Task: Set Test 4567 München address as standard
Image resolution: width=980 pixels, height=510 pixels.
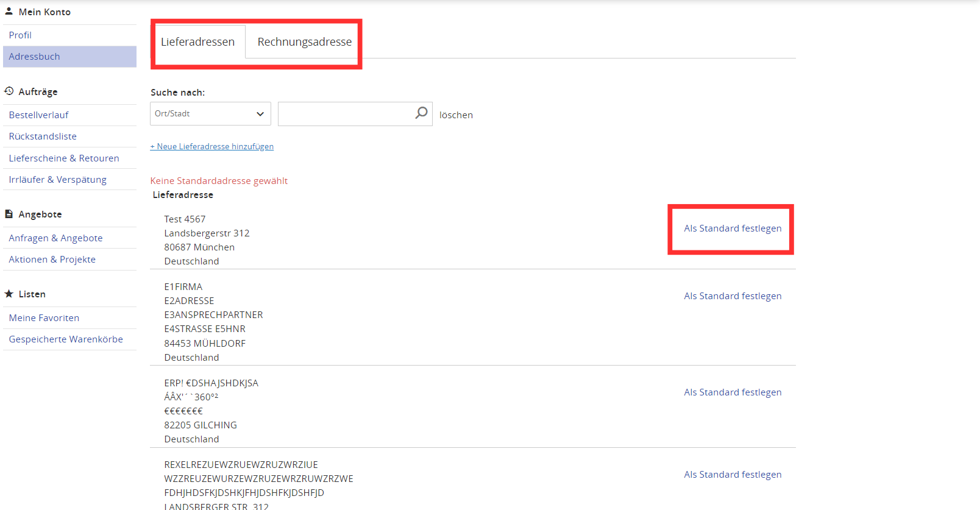Action: click(732, 228)
